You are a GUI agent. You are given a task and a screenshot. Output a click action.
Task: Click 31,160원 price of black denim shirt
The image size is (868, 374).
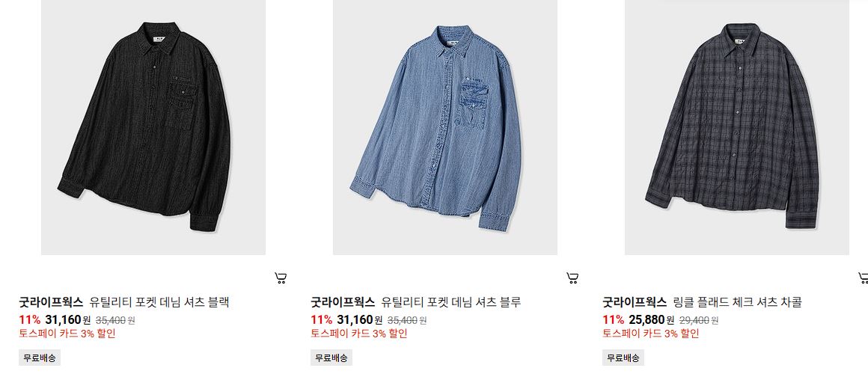click(67, 320)
